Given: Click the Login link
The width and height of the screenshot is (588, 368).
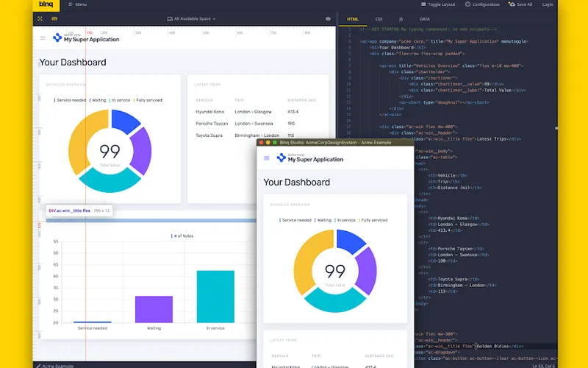Looking at the screenshot, I should pyautogui.click(x=548, y=4).
